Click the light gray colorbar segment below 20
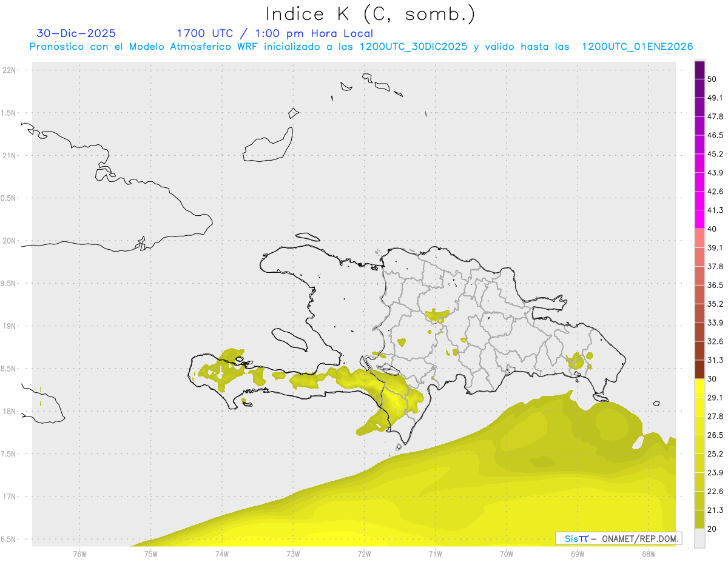Viewport: 728px width, 562px height. [x=699, y=538]
